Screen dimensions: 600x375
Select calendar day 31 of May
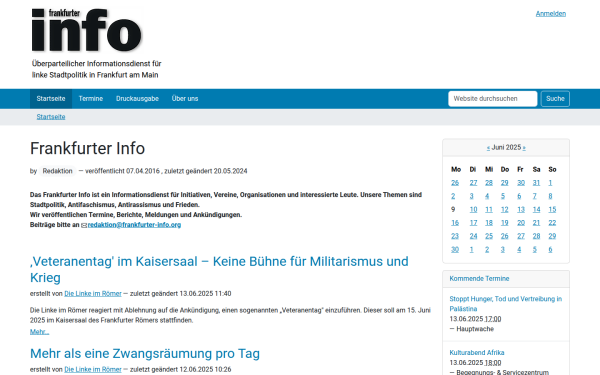click(x=536, y=183)
